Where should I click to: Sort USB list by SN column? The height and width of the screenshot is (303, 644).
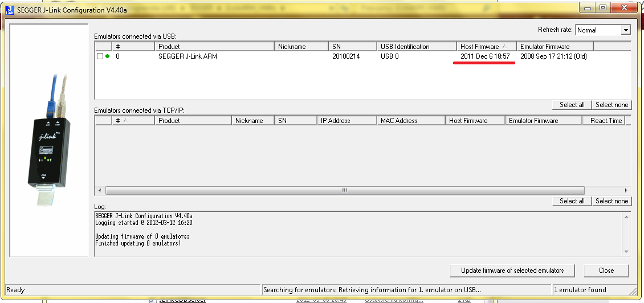(x=352, y=46)
